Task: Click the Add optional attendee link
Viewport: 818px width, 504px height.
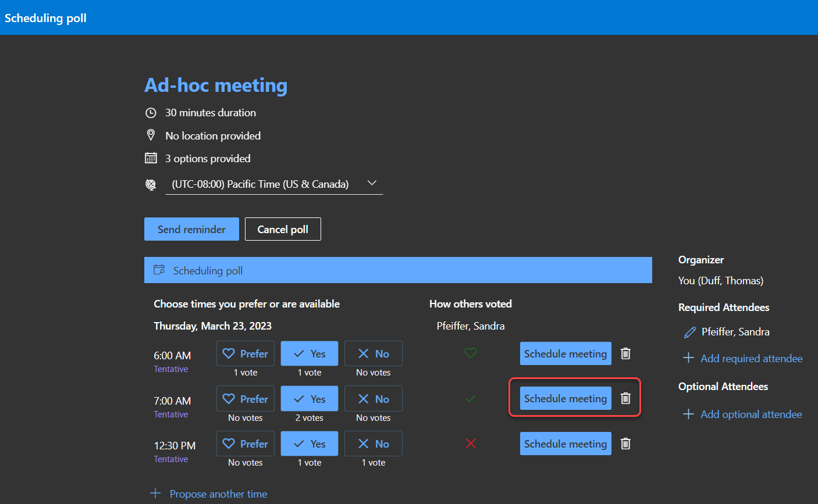Action: tap(751, 414)
